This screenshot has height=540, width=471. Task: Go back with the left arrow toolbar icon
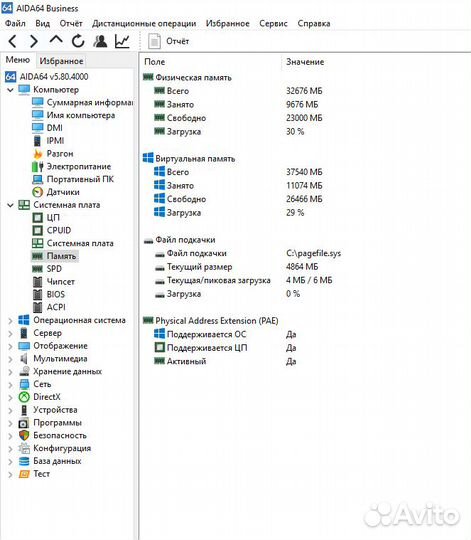12,41
